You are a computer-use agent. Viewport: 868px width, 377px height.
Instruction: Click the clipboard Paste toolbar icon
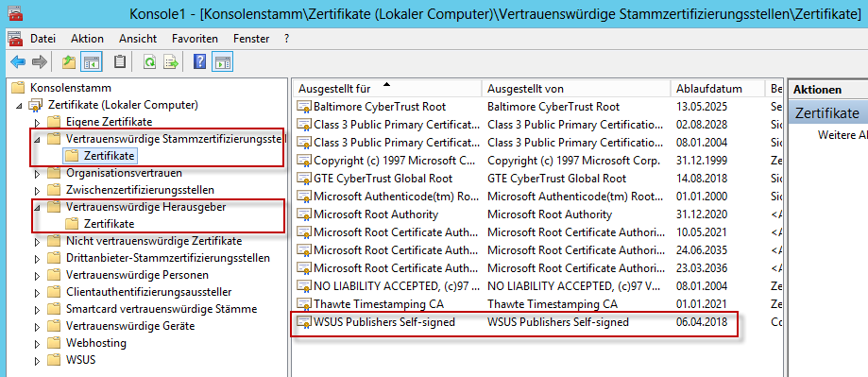click(x=120, y=62)
